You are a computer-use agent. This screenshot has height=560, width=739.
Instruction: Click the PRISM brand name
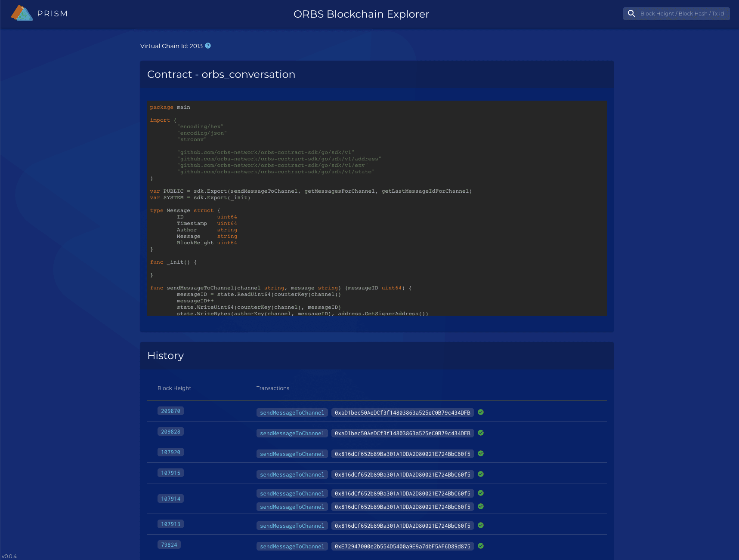click(53, 14)
